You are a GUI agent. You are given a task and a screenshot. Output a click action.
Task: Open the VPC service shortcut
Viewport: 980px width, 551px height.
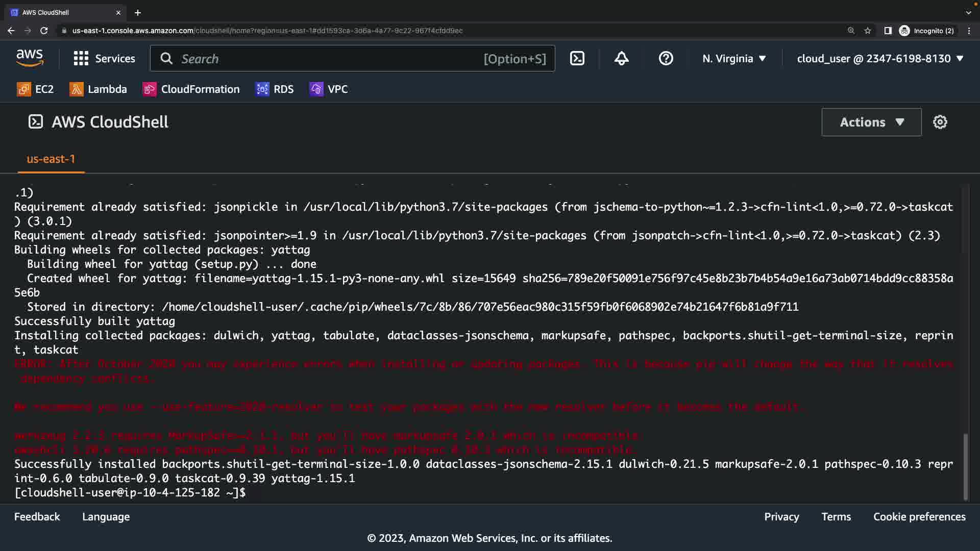(x=329, y=89)
